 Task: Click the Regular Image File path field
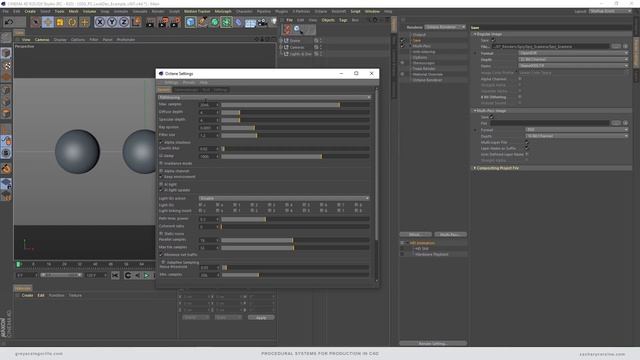click(x=551, y=47)
